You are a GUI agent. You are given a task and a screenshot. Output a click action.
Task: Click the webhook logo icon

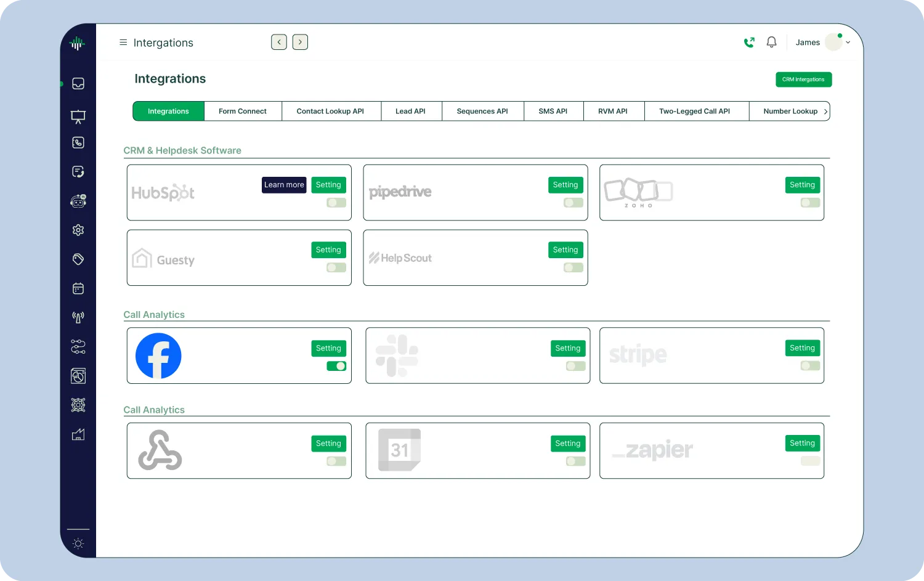click(160, 450)
